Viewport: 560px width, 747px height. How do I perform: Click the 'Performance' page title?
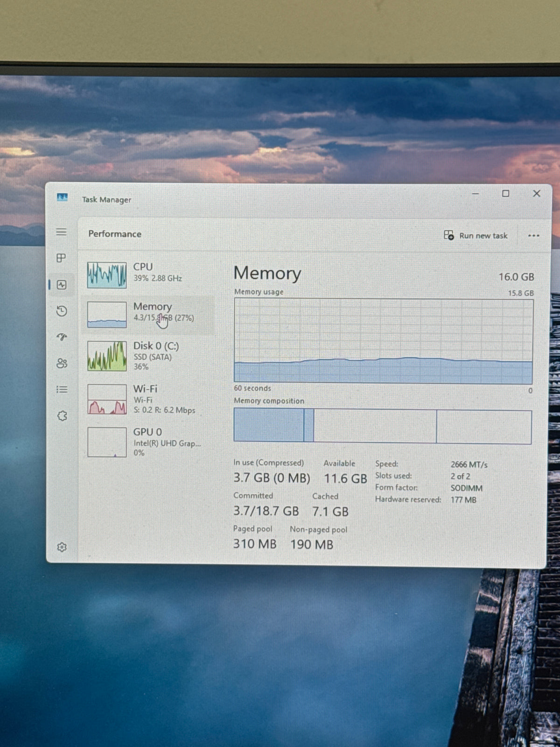tap(115, 234)
